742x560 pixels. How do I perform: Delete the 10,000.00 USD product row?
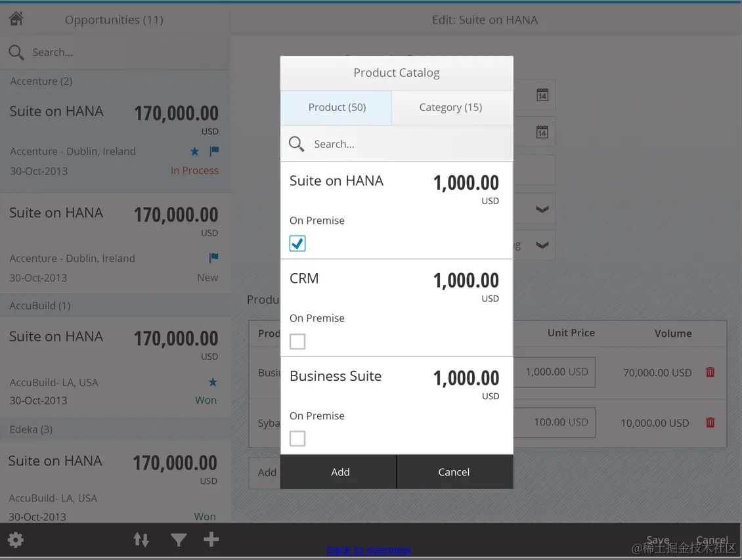[710, 422]
